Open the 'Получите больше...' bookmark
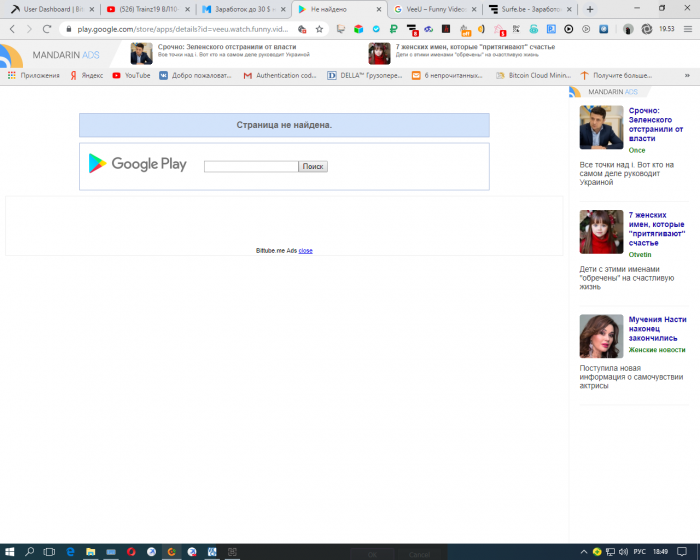 click(616, 75)
